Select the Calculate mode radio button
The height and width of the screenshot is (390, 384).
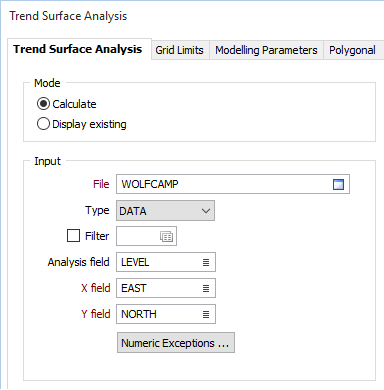coord(43,104)
